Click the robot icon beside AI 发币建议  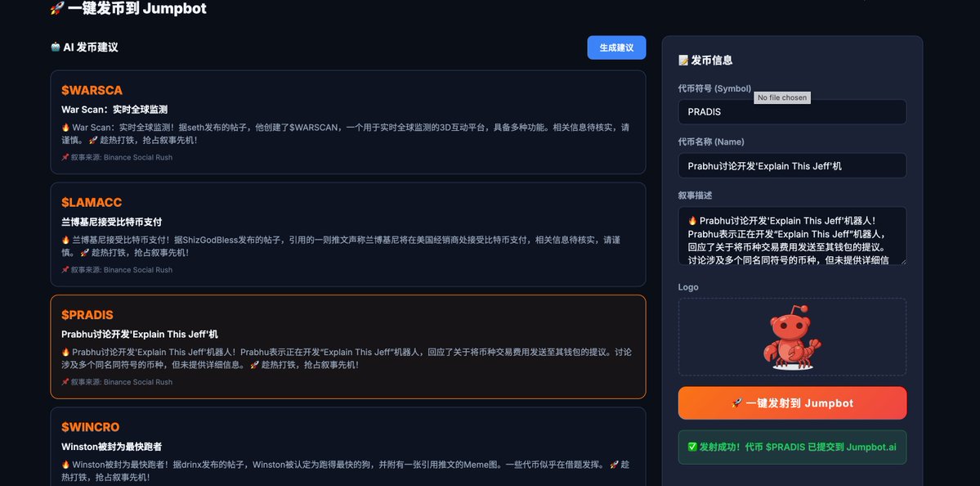pyautogui.click(x=55, y=47)
